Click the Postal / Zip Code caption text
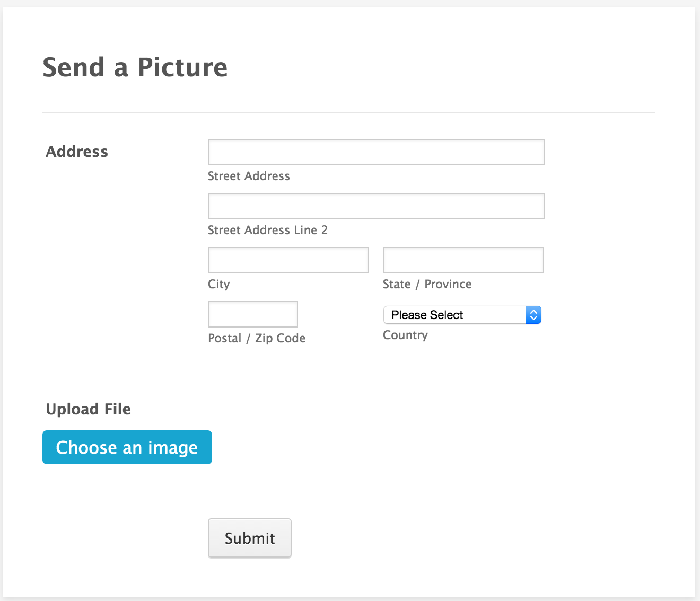This screenshot has width=700, height=601. tap(257, 338)
